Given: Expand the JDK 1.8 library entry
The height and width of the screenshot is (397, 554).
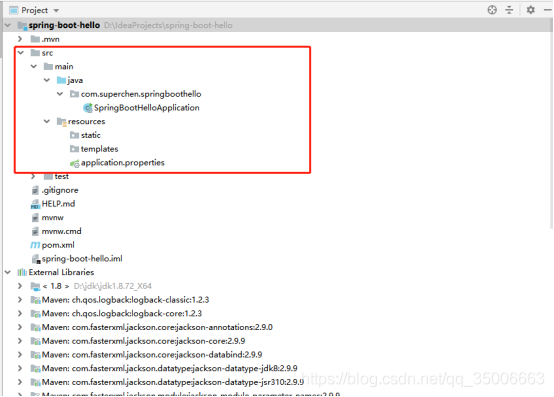Looking at the screenshot, I should coord(20,286).
